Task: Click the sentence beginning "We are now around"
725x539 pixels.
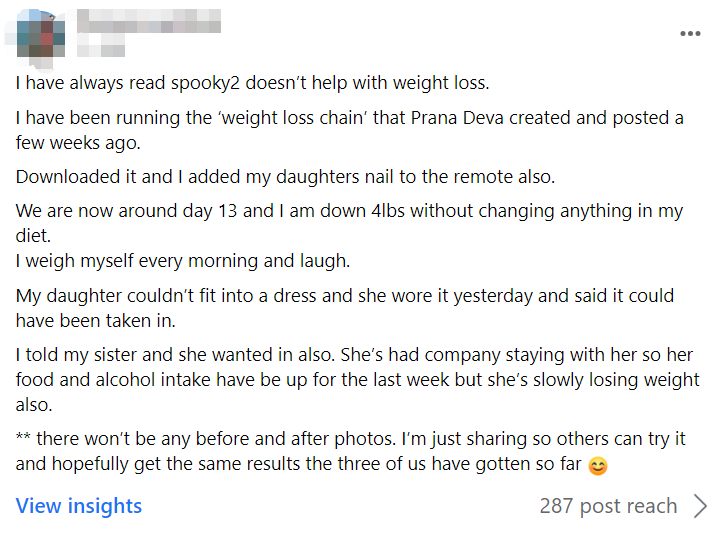Action: tap(348, 212)
